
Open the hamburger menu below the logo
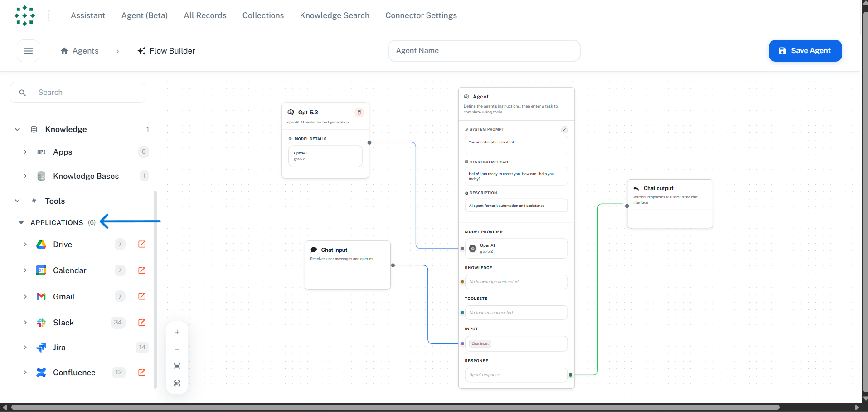(28, 50)
